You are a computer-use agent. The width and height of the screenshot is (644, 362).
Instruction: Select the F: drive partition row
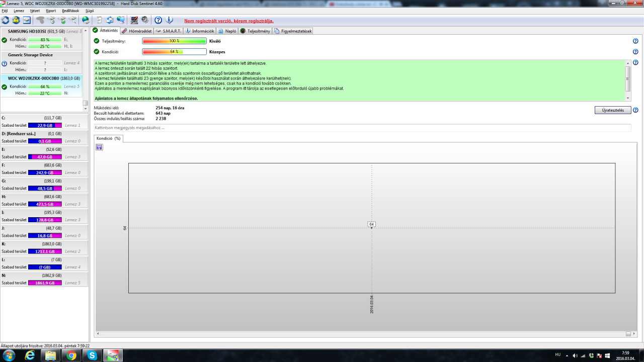pyautogui.click(x=44, y=169)
